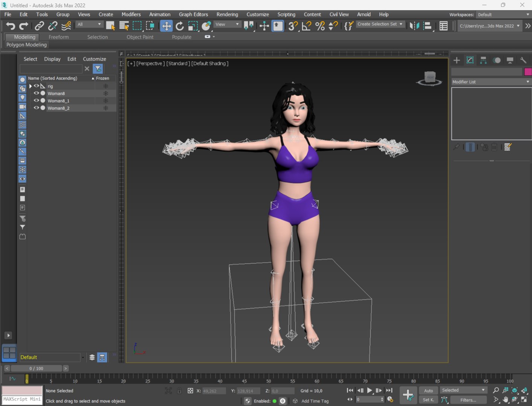Switch to the Freeform ribbon tab

pyautogui.click(x=59, y=37)
